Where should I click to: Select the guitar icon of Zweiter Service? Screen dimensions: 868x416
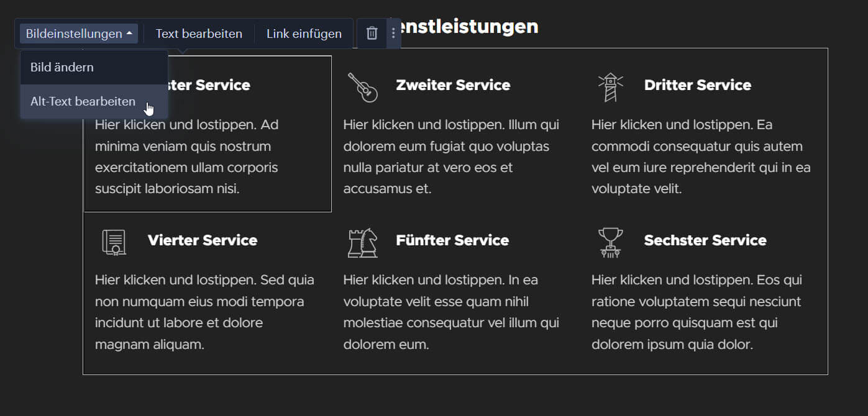363,87
